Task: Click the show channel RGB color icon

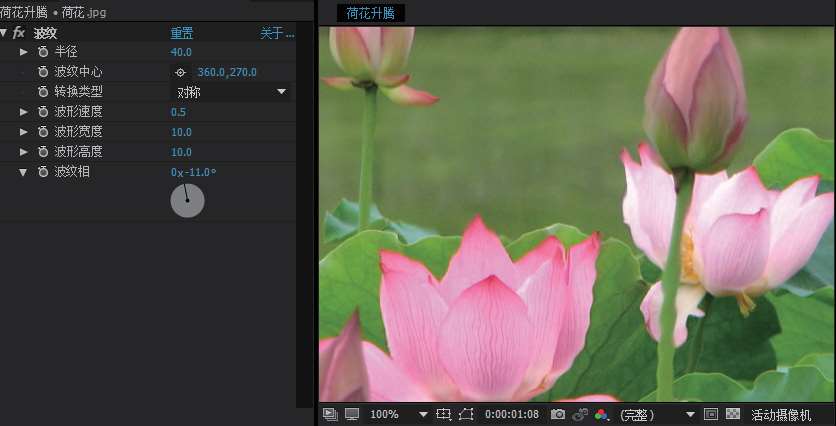Action: point(601,414)
